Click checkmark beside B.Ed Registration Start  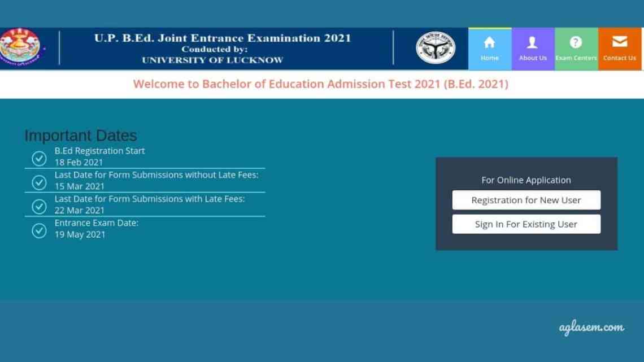coord(38,159)
